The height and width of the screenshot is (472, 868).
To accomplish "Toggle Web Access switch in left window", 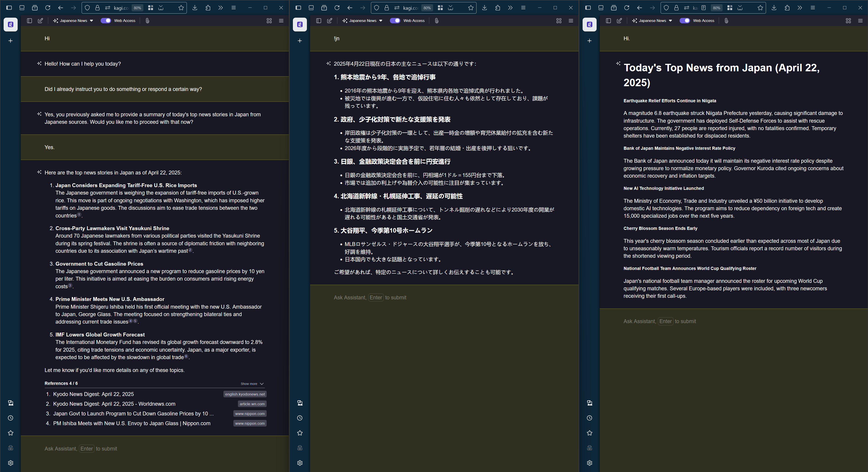I will click(106, 21).
